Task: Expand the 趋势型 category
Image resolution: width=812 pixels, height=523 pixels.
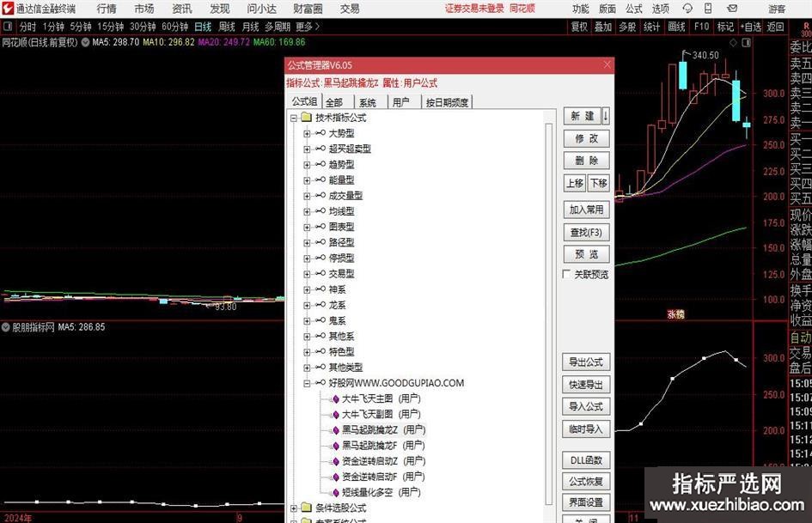Action: point(307,165)
